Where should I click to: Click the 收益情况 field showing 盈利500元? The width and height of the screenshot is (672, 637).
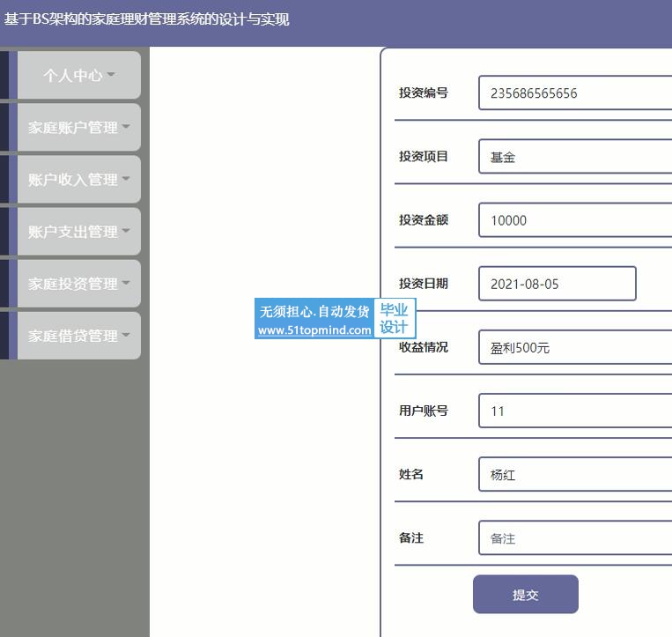pos(575,347)
